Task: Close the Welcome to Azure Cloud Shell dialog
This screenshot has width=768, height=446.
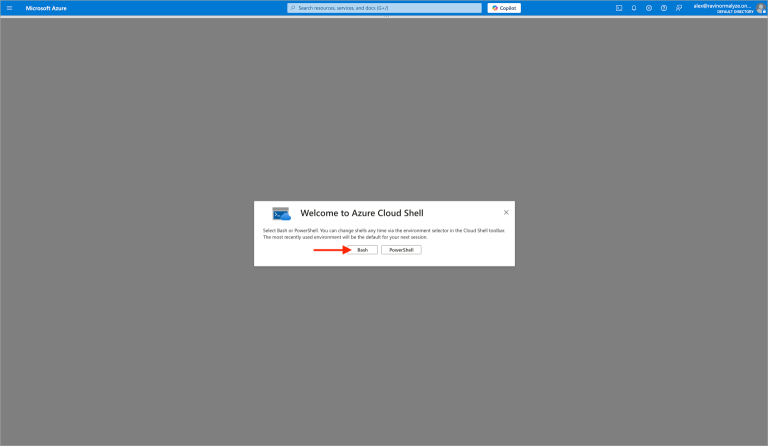Action: (x=506, y=212)
